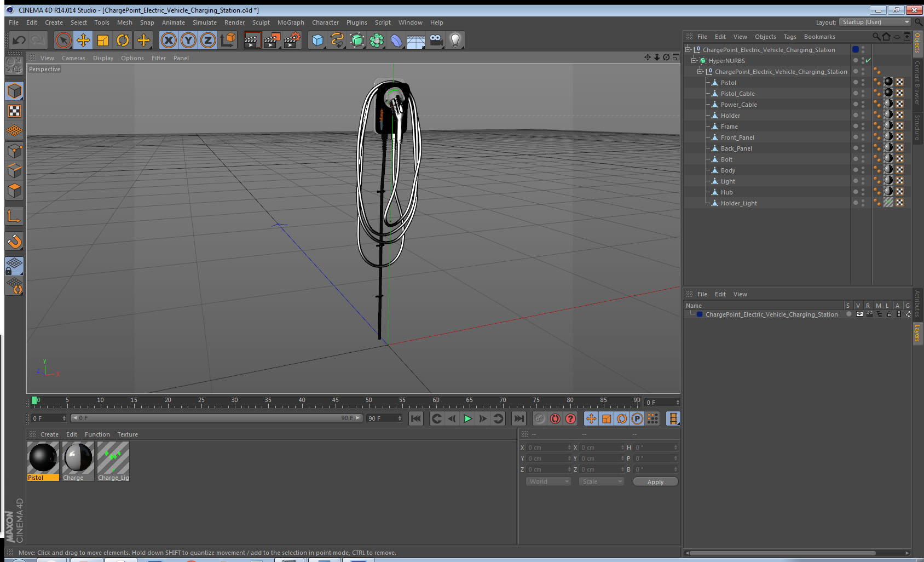This screenshot has width=924, height=562.
Task: Select the Pistol material swatch
Action: pyautogui.click(x=43, y=461)
